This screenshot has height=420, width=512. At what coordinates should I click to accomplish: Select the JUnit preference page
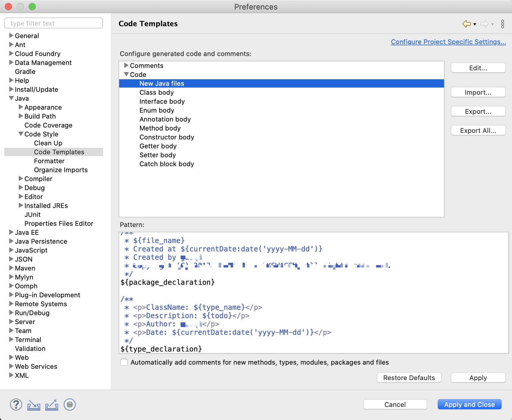point(32,214)
